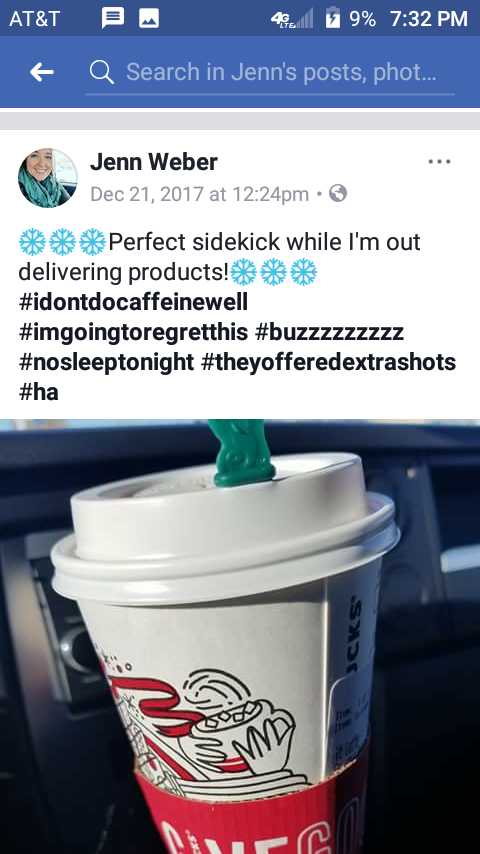
Task: Open the three-dot post options menu
Action: click(x=439, y=162)
